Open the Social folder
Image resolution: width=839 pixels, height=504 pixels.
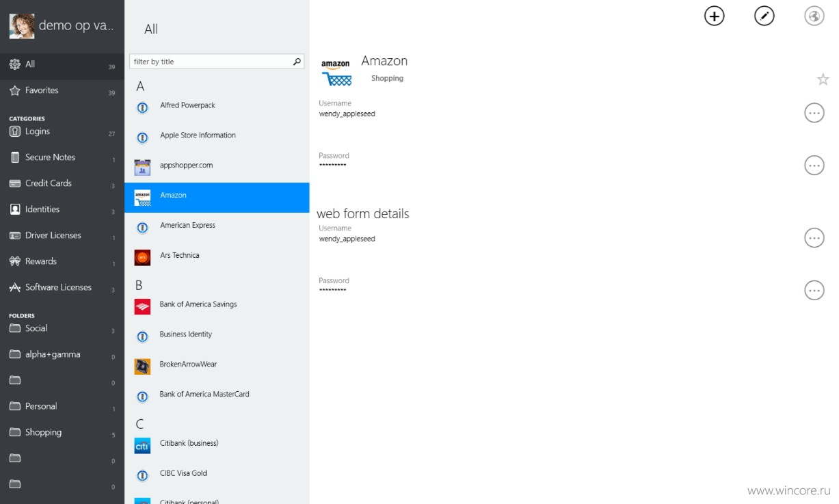pos(62,328)
